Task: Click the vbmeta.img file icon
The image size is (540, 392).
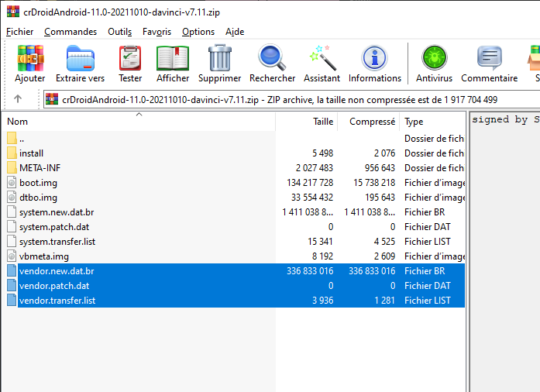Action: [12, 256]
